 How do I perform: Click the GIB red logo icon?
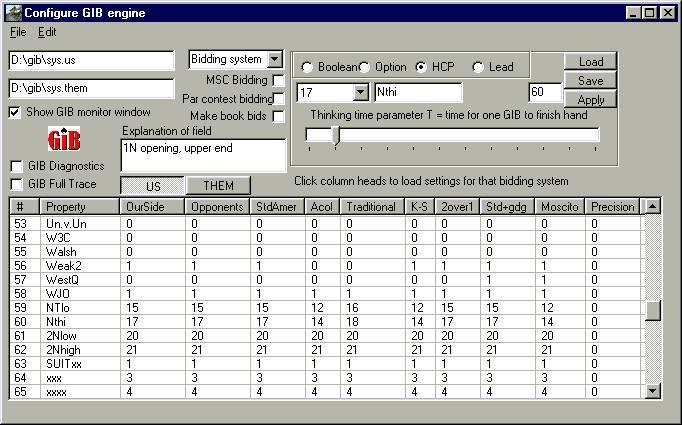click(x=63, y=139)
